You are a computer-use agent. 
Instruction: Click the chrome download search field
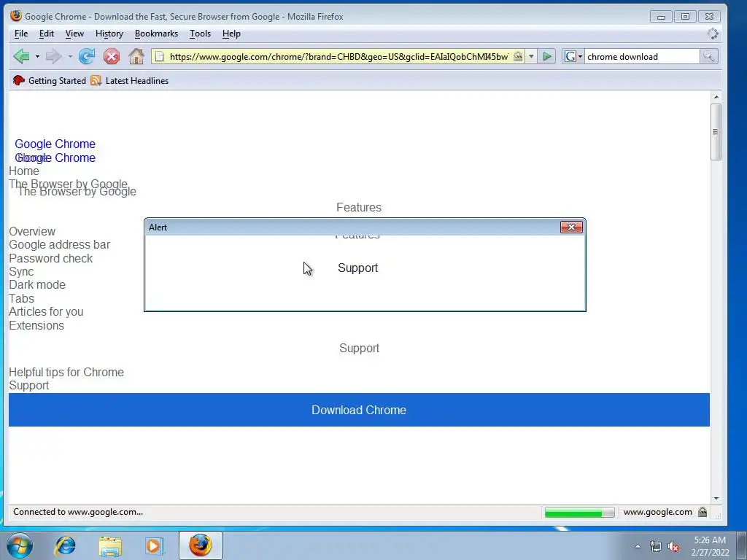(x=642, y=57)
